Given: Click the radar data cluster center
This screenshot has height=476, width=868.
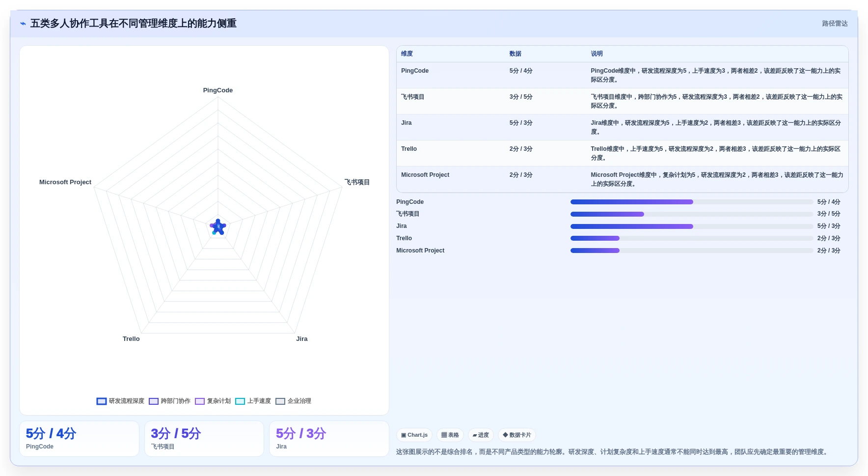Looking at the screenshot, I should click(218, 227).
